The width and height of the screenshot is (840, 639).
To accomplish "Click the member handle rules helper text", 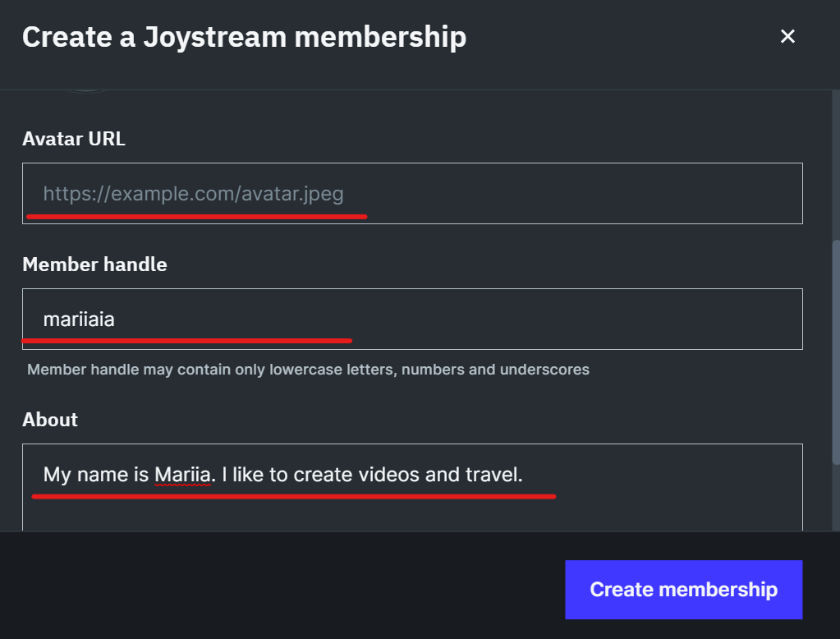I will pos(308,370).
